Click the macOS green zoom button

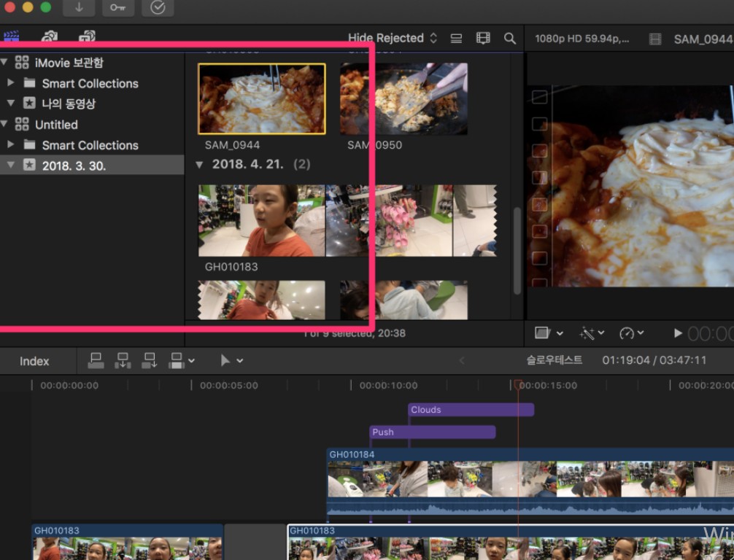pyautogui.click(x=46, y=7)
